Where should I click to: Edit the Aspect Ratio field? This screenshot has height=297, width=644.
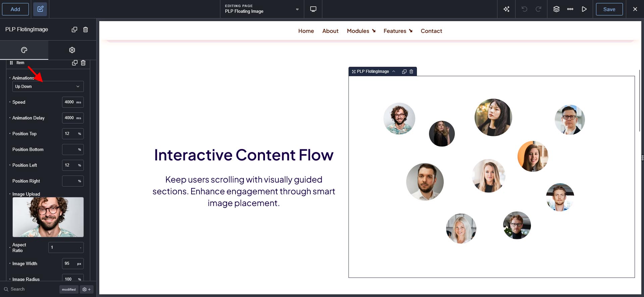[66, 248]
